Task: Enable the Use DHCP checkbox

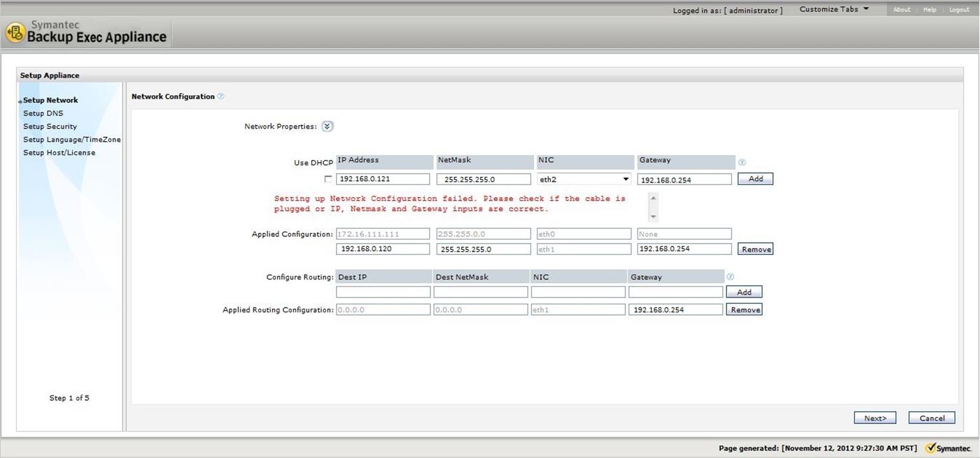Action: pos(328,179)
